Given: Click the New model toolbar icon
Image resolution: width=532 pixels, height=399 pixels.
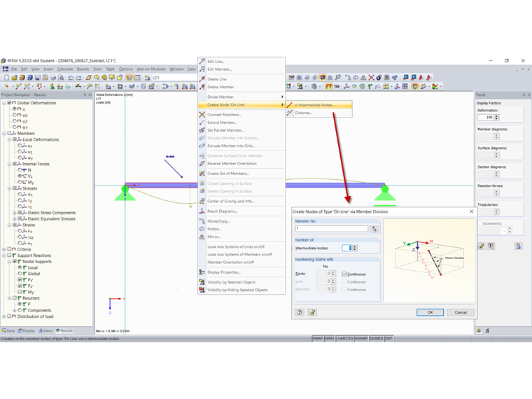Looking at the screenshot, I should tap(6, 78).
